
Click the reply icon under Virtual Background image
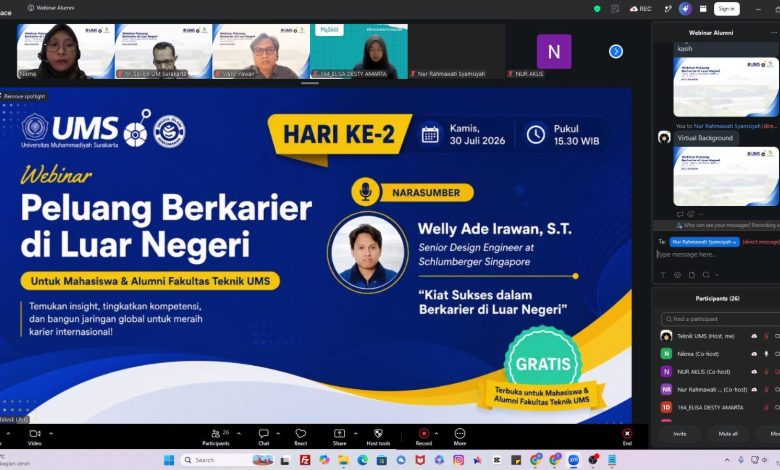tap(680, 214)
